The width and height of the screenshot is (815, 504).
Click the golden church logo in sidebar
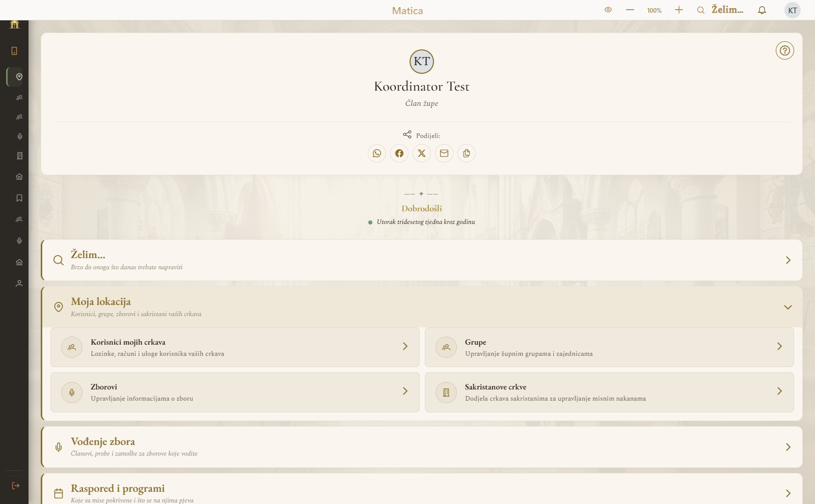click(x=14, y=24)
